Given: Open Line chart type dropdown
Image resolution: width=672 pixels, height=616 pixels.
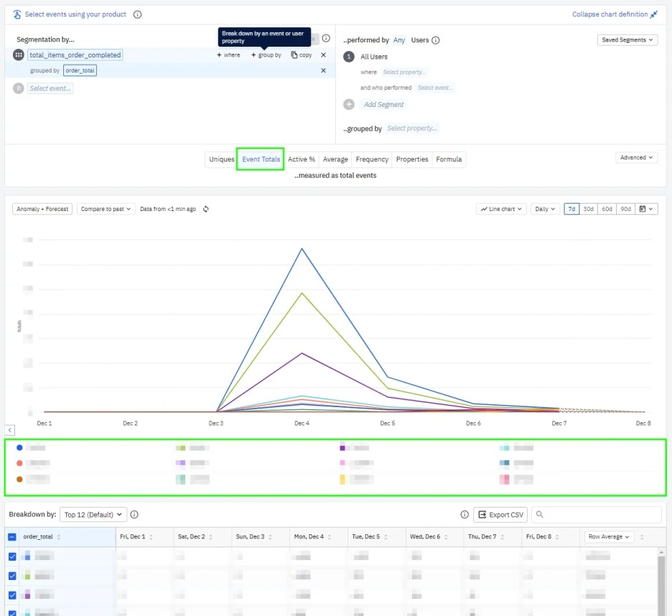Looking at the screenshot, I should tap(501, 209).
